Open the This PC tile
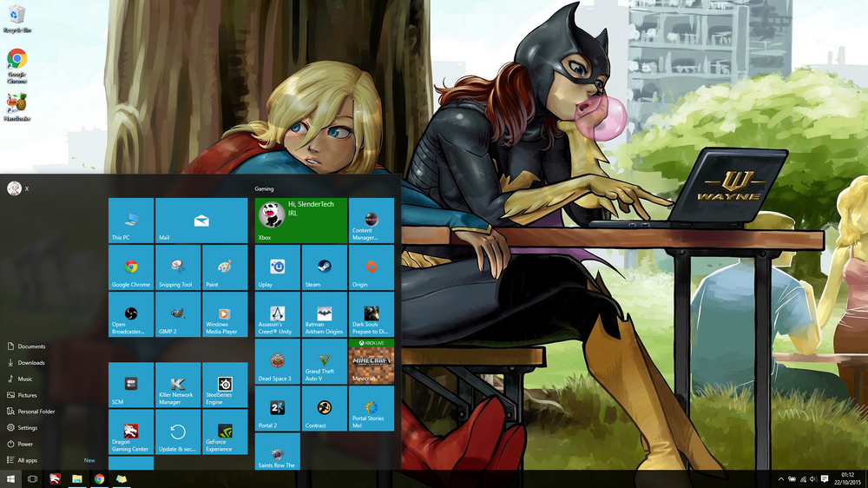 click(x=131, y=221)
